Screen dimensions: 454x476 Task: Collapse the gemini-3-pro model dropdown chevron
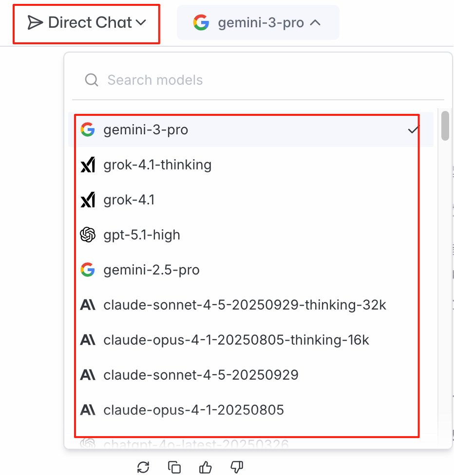[x=316, y=22]
